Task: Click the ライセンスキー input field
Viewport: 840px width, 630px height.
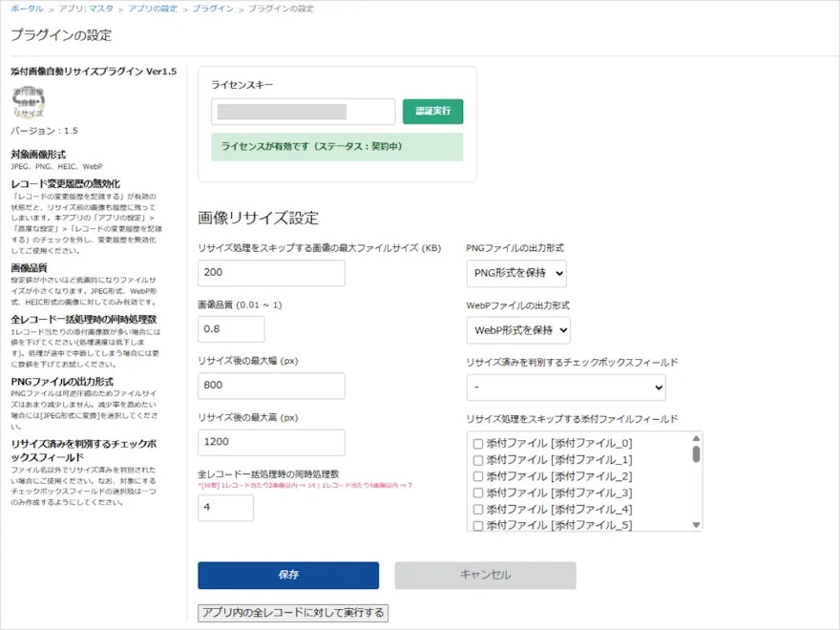Action: pyautogui.click(x=303, y=111)
